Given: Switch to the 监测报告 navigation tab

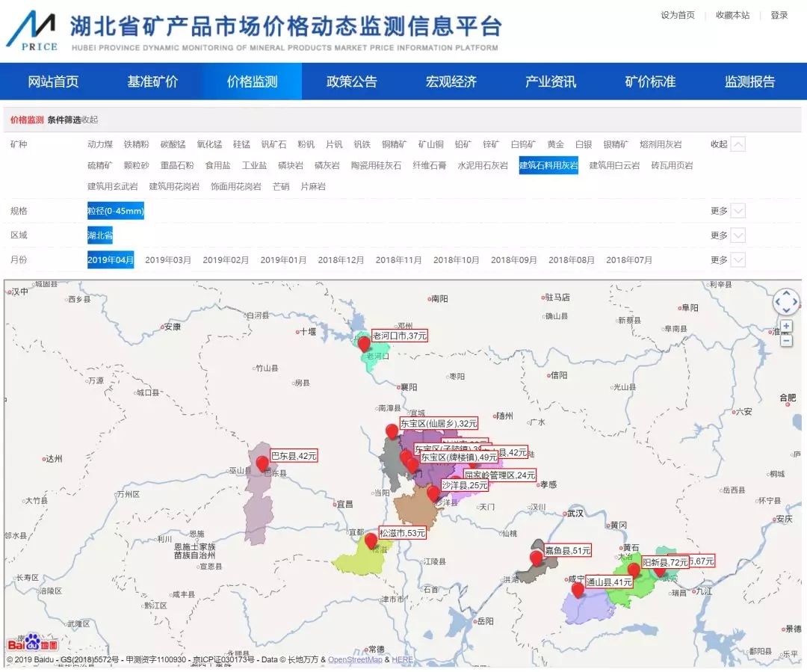Looking at the screenshot, I should coord(749,81).
